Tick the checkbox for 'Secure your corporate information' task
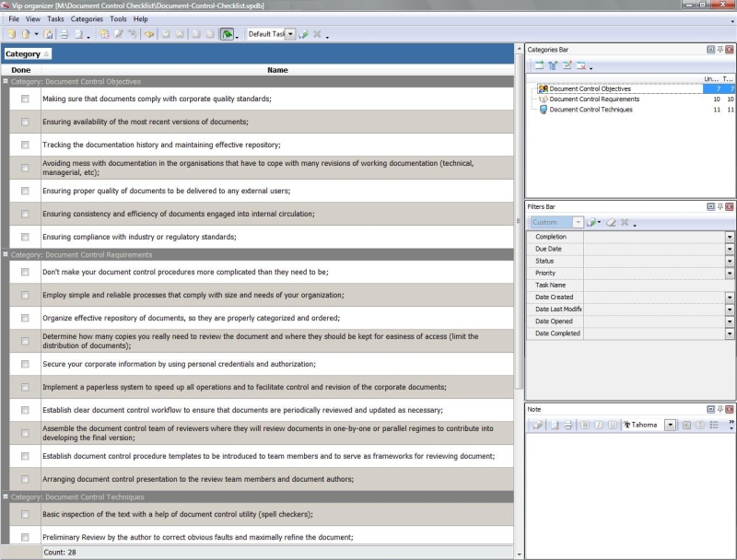 25,364
